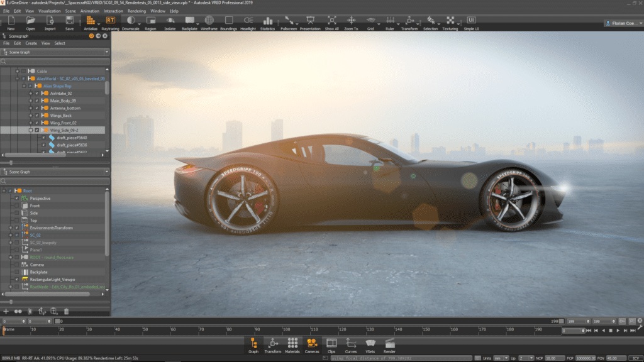
Task: Open the Rendering menu
Action: point(137,11)
